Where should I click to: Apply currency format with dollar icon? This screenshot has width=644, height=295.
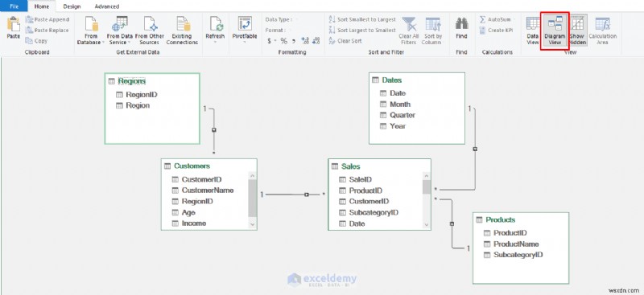pos(269,41)
